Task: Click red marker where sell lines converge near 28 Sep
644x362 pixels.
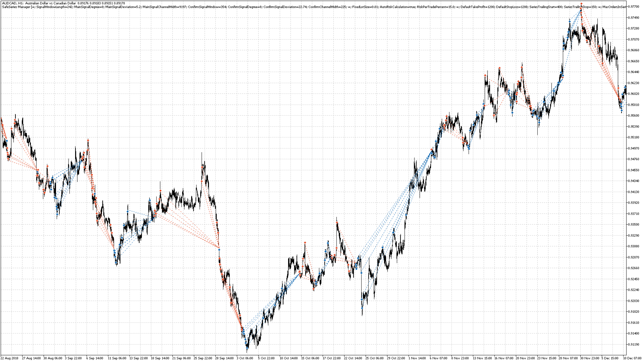Action: click(219, 248)
